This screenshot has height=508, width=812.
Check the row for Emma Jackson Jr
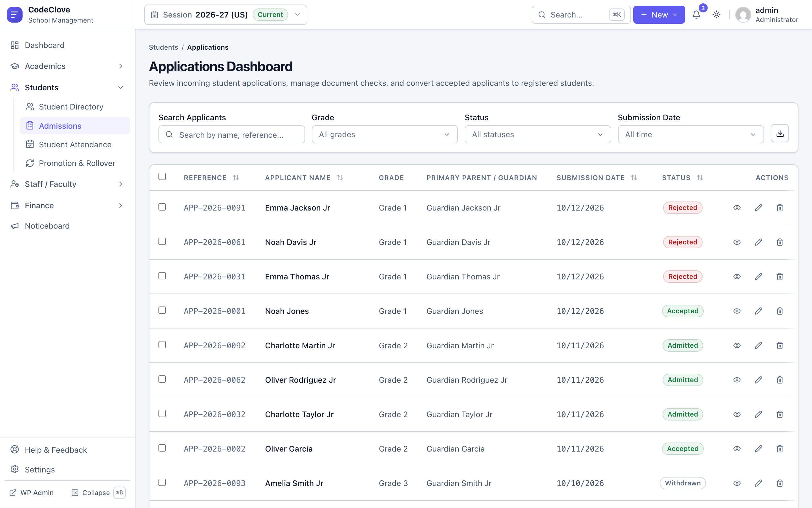(162, 207)
